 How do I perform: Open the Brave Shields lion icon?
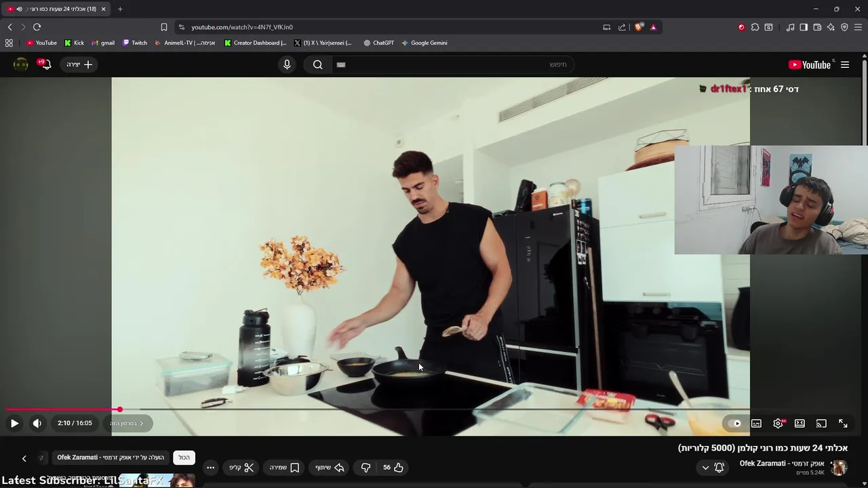coord(639,27)
